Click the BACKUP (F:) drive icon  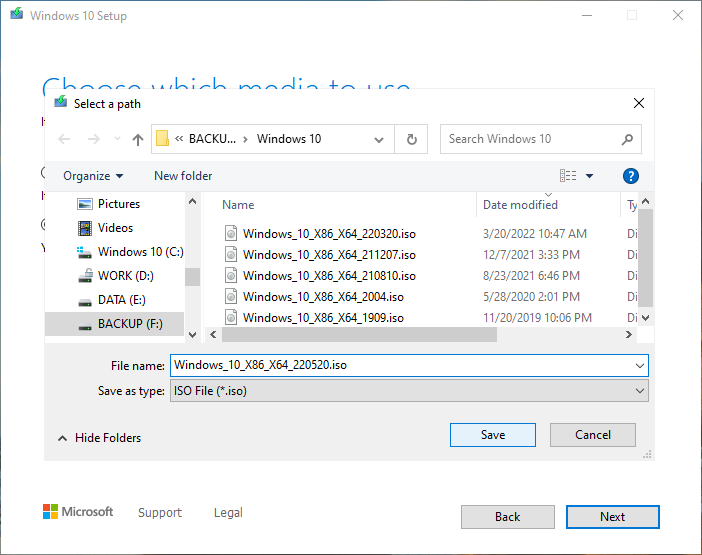pos(85,327)
